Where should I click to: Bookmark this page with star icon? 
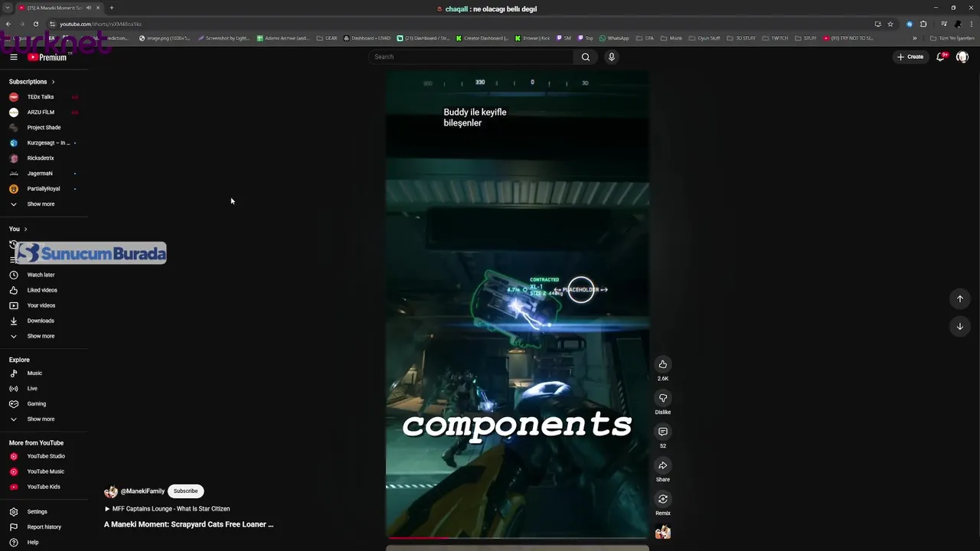click(890, 24)
